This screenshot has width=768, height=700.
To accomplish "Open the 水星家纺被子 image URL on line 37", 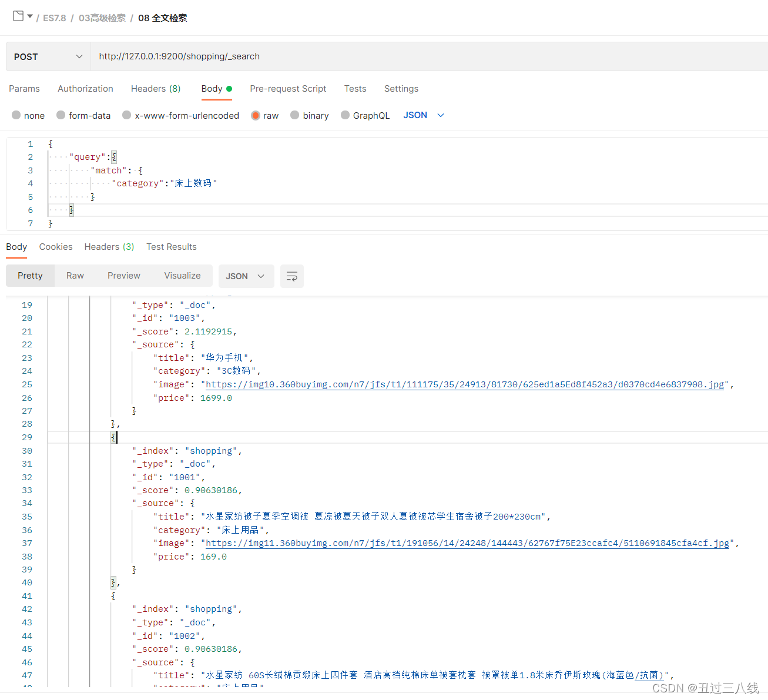I will pyautogui.click(x=467, y=543).
